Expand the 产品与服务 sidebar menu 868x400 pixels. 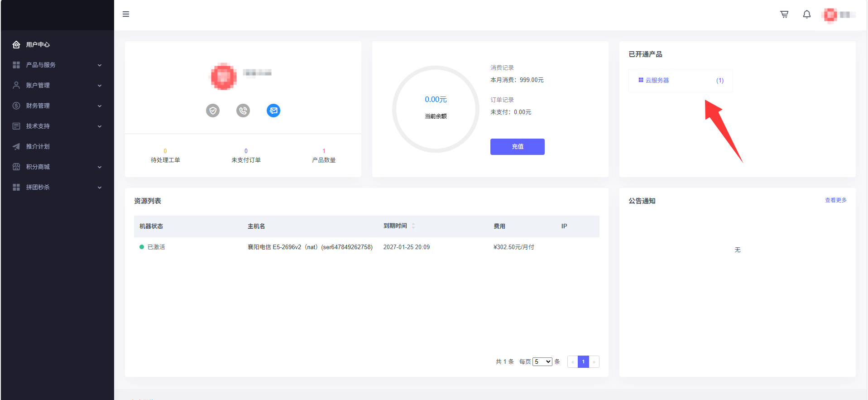[x=57, y=65]
